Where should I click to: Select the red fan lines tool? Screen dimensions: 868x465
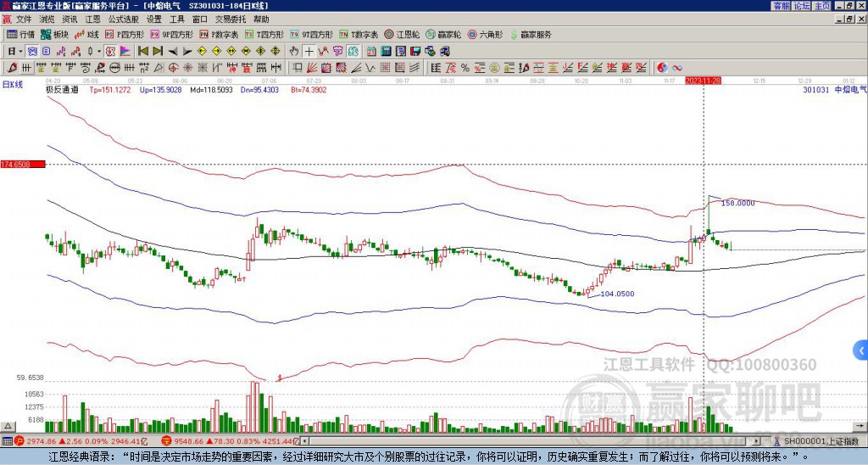[x=312, y=68]
